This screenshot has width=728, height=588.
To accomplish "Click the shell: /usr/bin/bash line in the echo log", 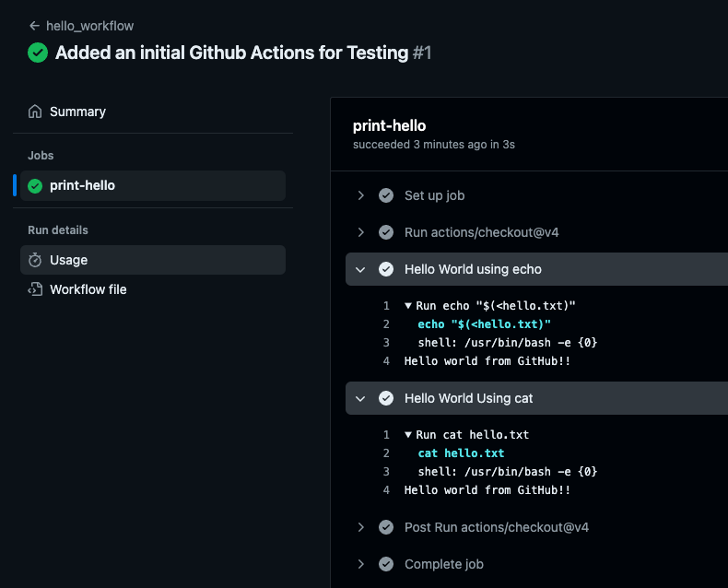I will (508, 343).
